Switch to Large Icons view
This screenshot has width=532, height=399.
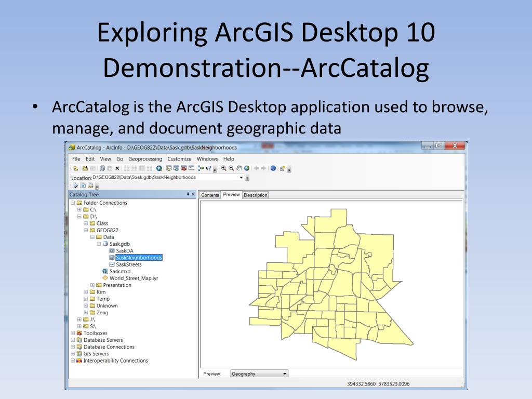(127, 168)
